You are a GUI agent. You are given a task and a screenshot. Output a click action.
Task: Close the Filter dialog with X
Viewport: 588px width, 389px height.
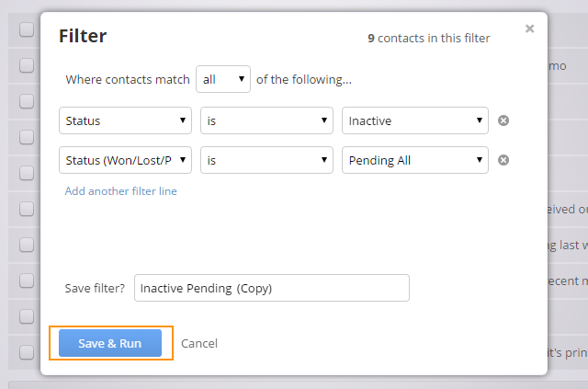[x=529, y=29]
